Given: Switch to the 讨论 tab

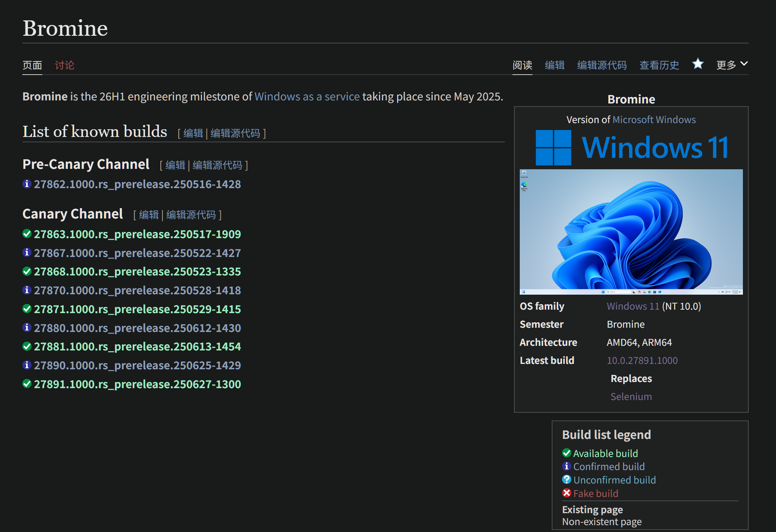Looking at the screenshot, I should tap(64, 65).
